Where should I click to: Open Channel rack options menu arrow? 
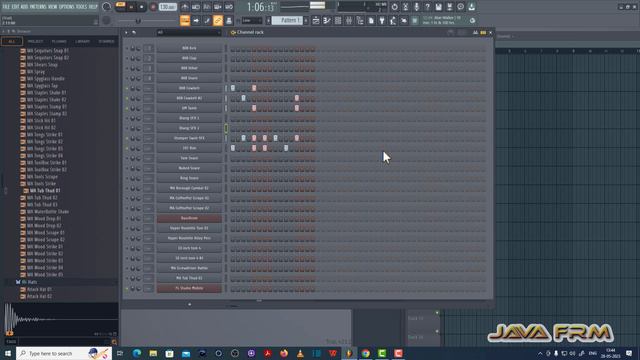click(x=127, y=33)
